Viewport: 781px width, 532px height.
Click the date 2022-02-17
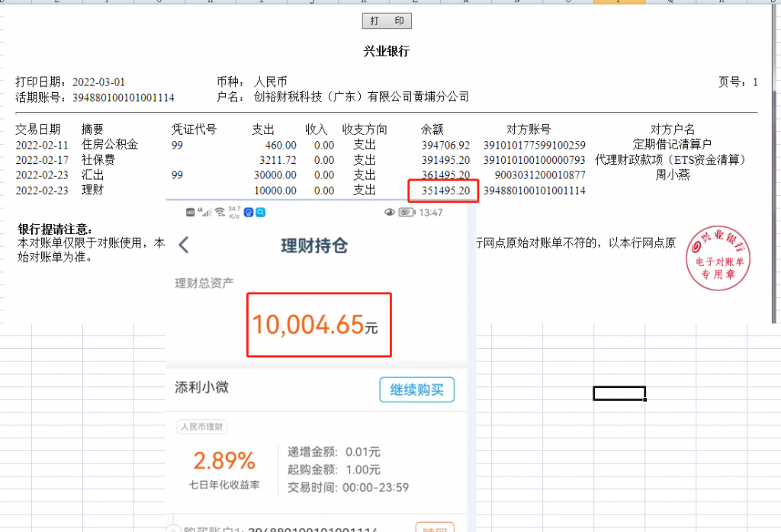(42, 160)
